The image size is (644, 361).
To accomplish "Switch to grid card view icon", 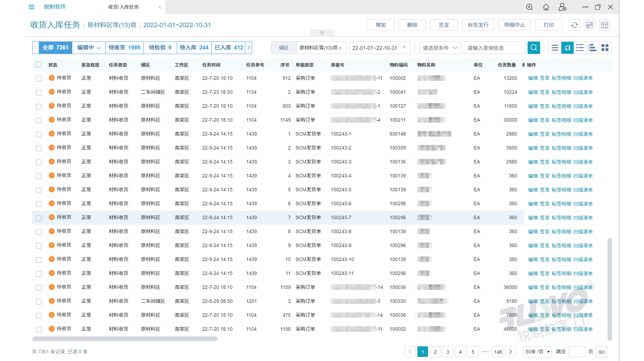I will tap(605, 48).
